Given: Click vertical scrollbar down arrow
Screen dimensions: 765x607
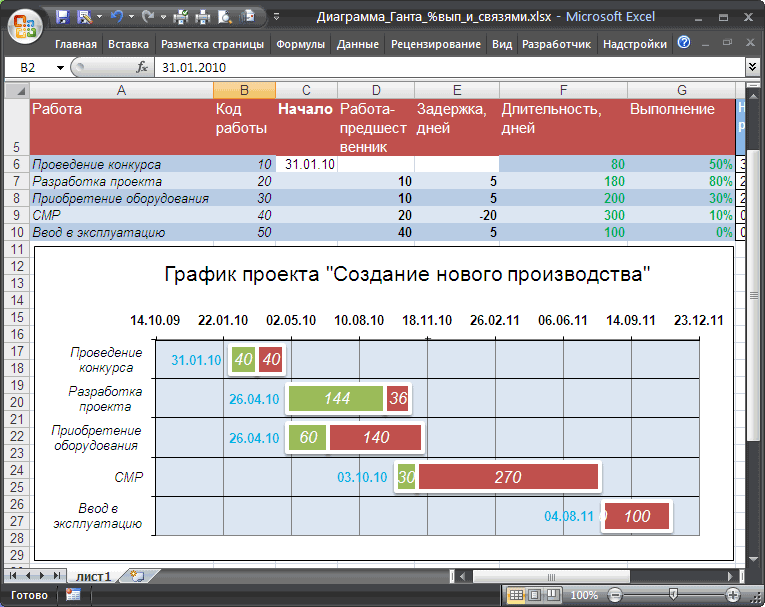Looking at the screenshot, I should (x=753, y=559).
